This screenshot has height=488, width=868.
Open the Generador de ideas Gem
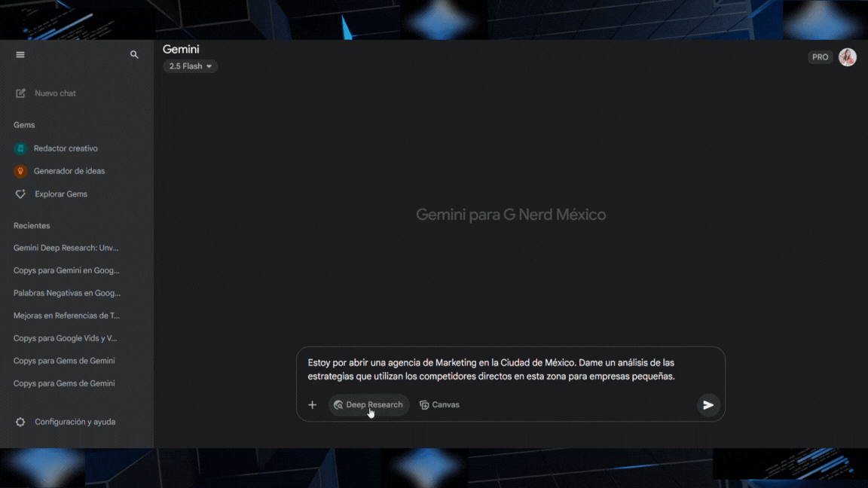point(69,171)
